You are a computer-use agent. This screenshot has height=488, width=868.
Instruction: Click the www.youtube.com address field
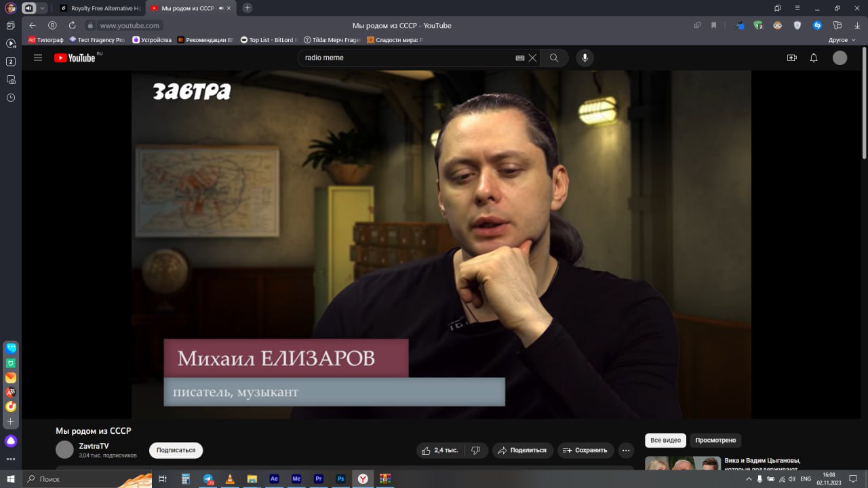[130, 26]
